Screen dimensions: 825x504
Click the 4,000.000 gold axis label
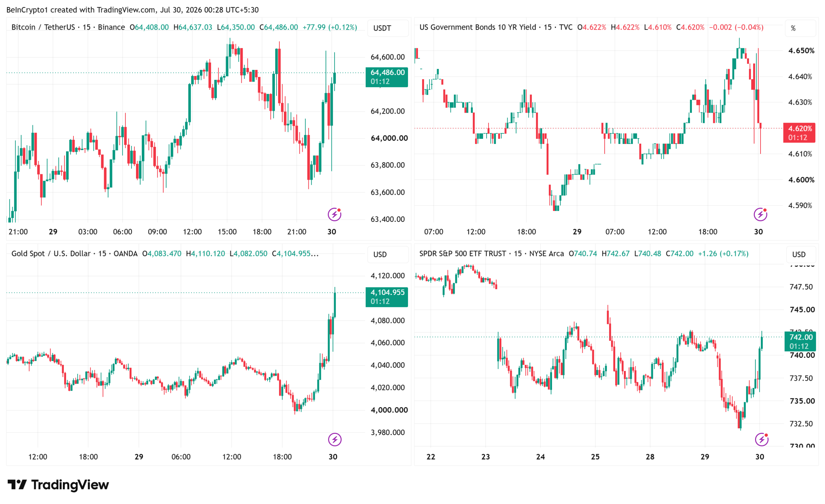pos(389,410)
